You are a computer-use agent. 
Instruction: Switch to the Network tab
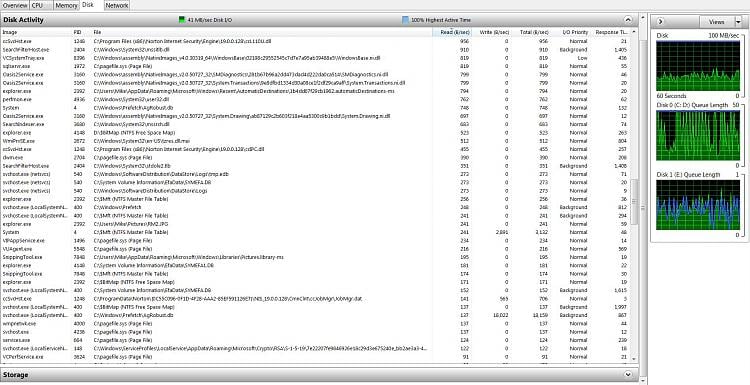[117, 5]
